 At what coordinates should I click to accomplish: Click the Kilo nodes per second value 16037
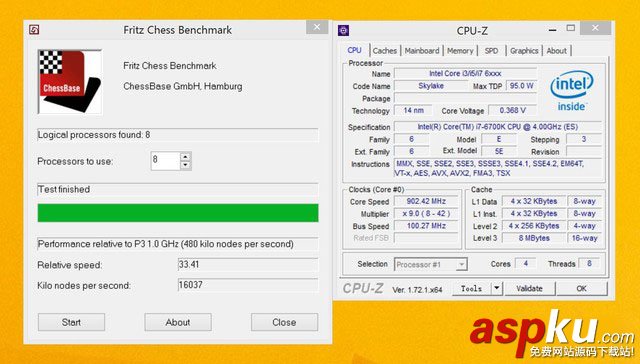pos(248,285)
